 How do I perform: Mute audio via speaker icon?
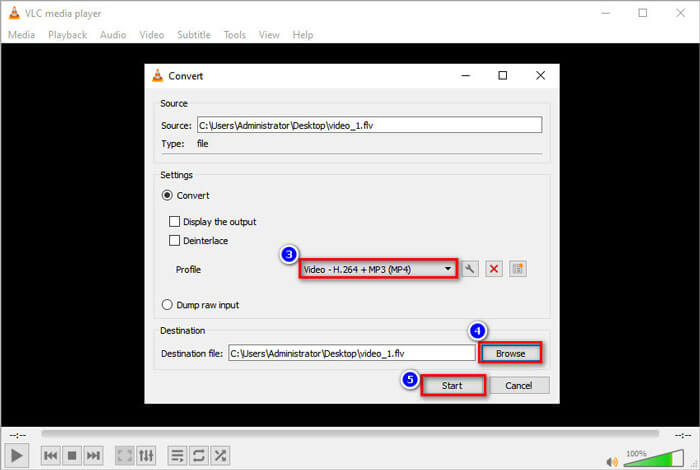[x=612, y=462]
